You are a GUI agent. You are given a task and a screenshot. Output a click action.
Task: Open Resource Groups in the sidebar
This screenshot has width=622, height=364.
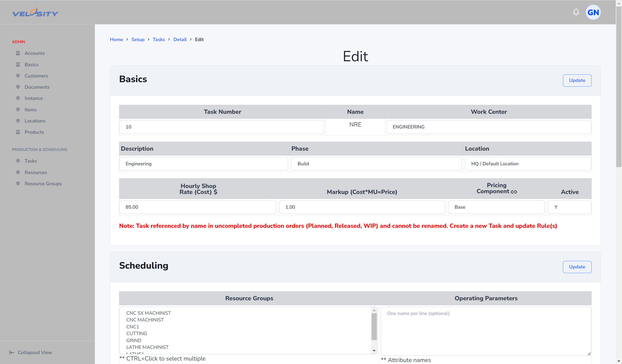(43, 183)
